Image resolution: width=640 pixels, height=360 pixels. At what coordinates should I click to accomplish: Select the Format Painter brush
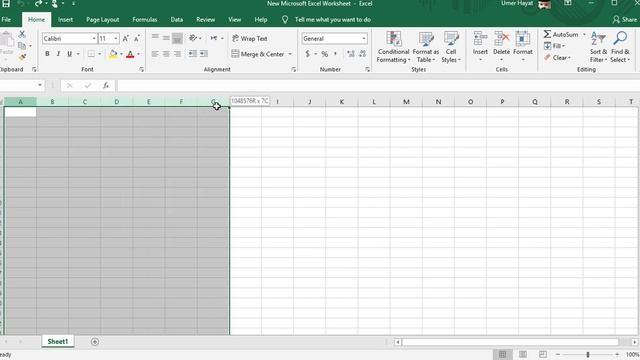pos(22,57)
